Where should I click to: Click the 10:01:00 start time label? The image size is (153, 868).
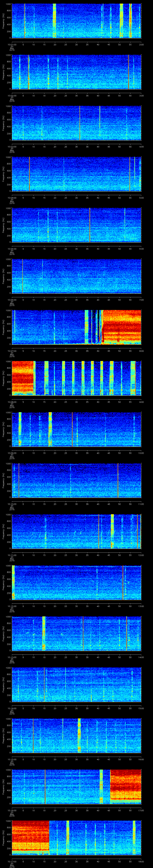(12, 44)
